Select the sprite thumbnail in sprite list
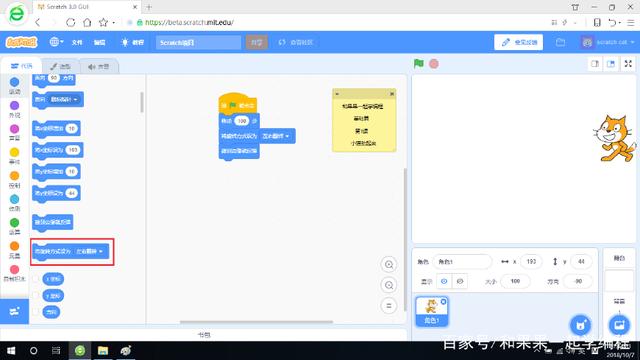The width and height of the screenshot is (640, 360). (x=432, y=311)
